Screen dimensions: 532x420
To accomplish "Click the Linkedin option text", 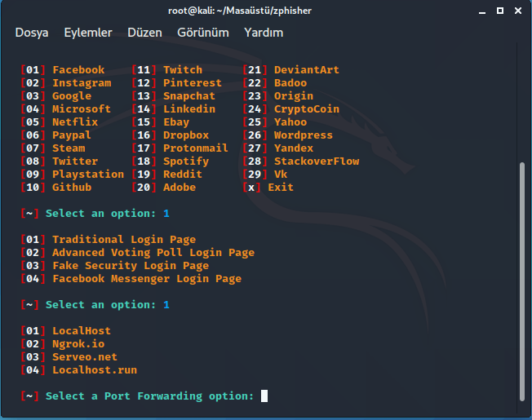I will pos(189,108).
